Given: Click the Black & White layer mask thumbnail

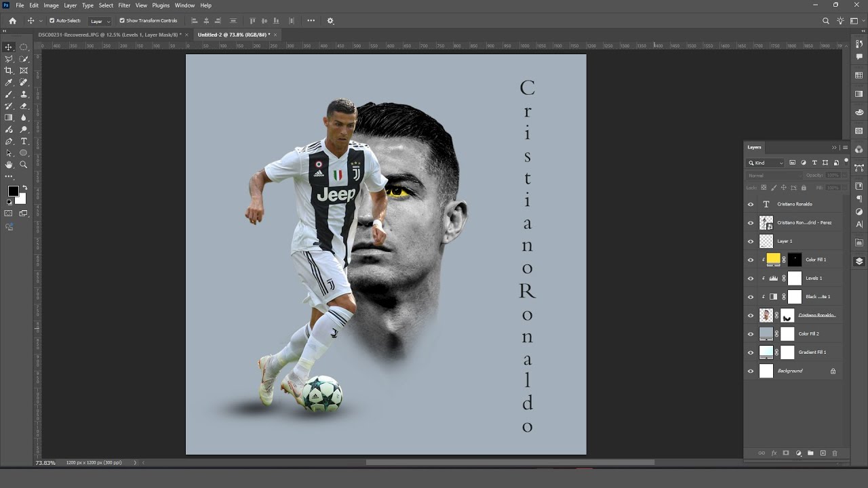Looking at the screenshot, I should pos(794,297).
